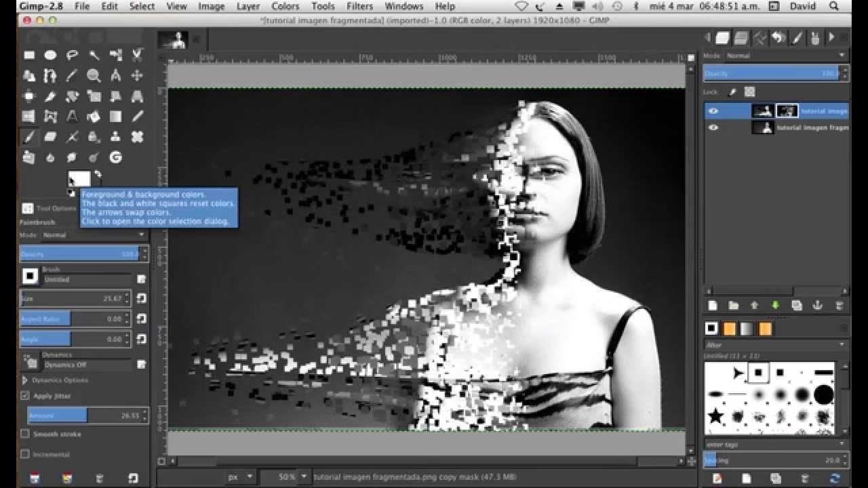Viewport: 868px width, 488px height.
Task: Open the Filters menu
Action: click(359, 6)
